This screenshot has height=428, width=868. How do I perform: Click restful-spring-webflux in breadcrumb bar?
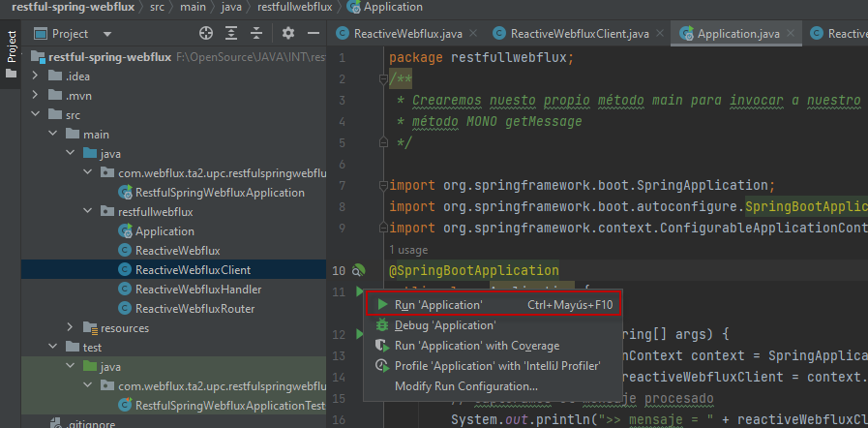(x=74, y=8)
